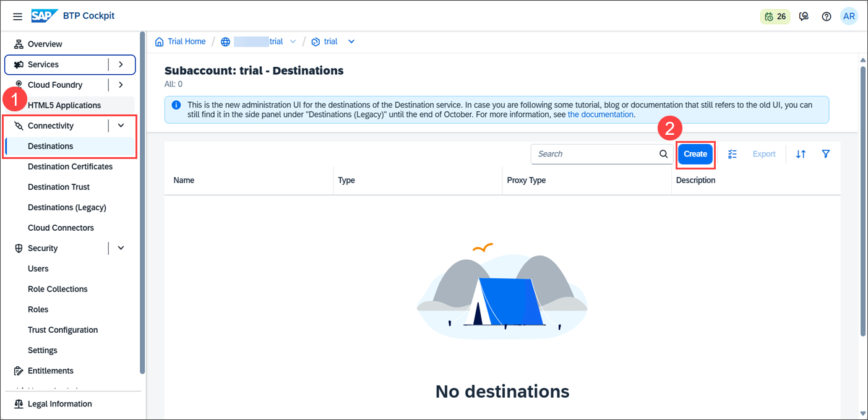Open multi-select mode icon next to Create

tap(733, 154)
